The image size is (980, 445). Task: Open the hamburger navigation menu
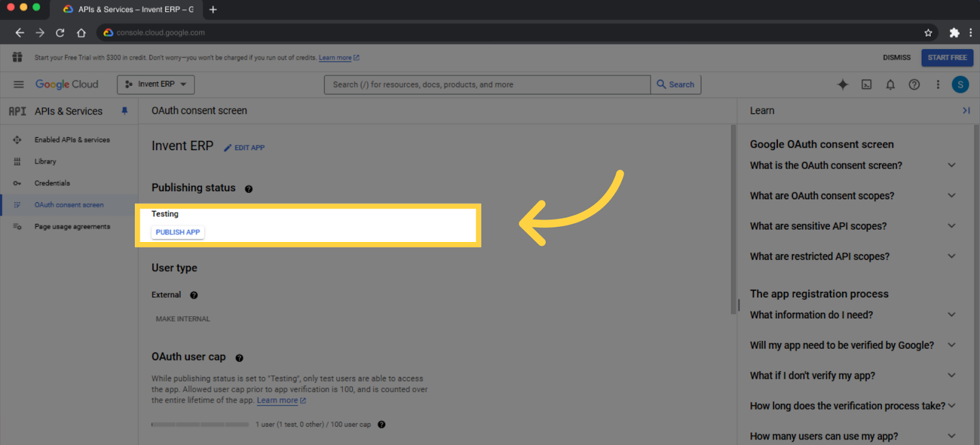(x=18, y=85)
